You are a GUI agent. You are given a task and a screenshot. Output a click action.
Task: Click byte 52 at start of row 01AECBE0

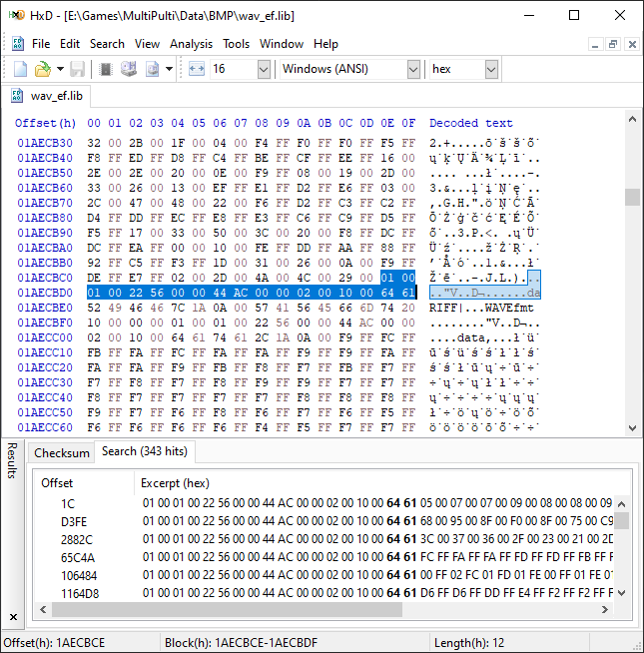coord(94,308)
